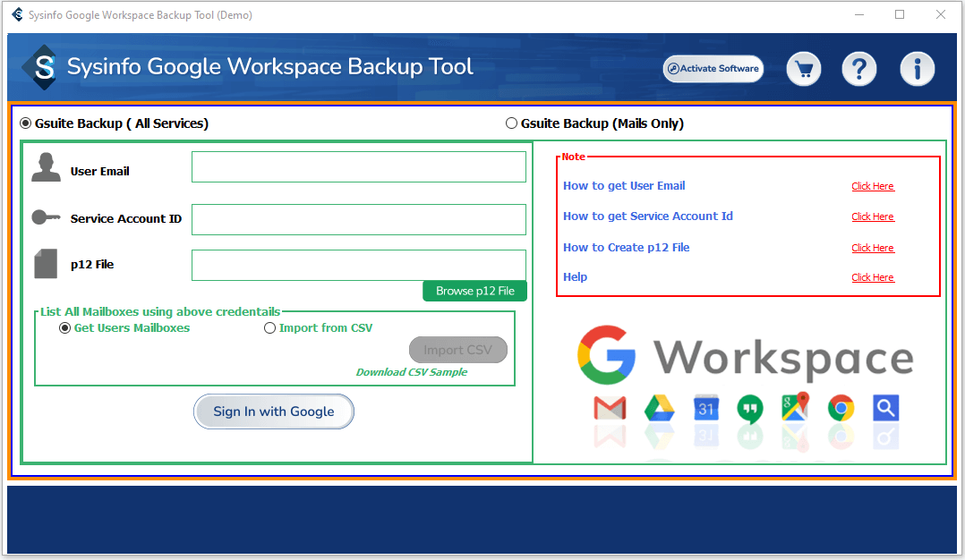This screenshot has height=560, width=965.
Task: Click 'How to get Service Account Id' text
Action: 648,216
